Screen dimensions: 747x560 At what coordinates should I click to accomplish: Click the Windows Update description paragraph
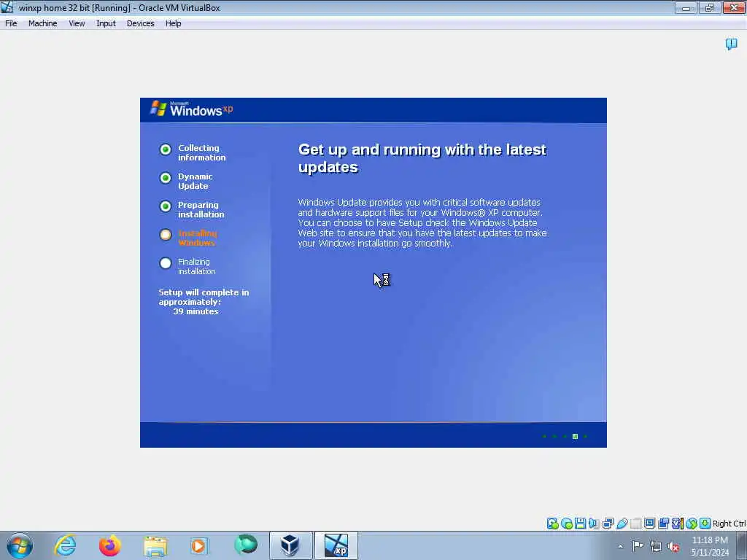pyautogui.click(x=422, y=223)
